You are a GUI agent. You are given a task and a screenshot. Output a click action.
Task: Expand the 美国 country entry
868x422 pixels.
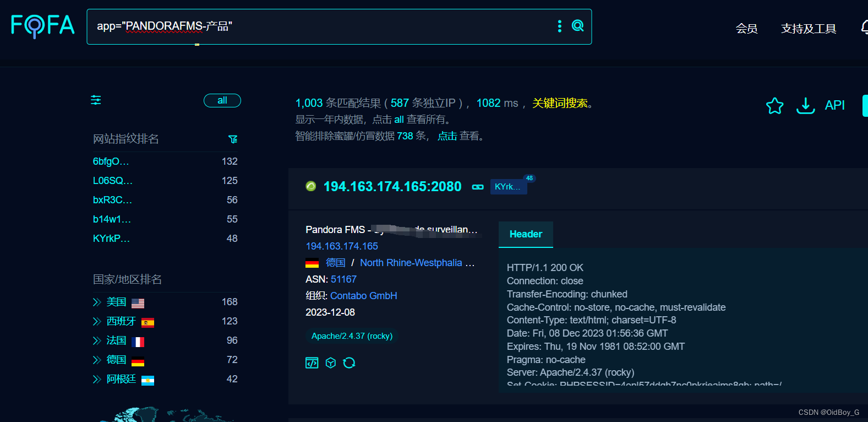tap(97, 302)
